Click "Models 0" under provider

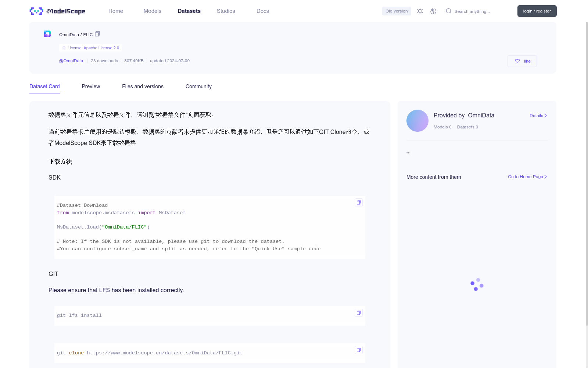[x=442, y=127]
